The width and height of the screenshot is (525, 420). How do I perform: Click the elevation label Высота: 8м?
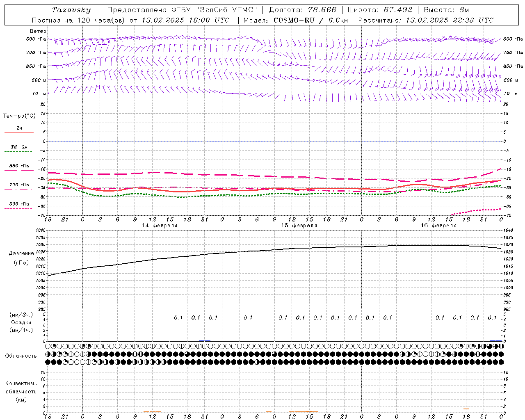pos(446,10)
